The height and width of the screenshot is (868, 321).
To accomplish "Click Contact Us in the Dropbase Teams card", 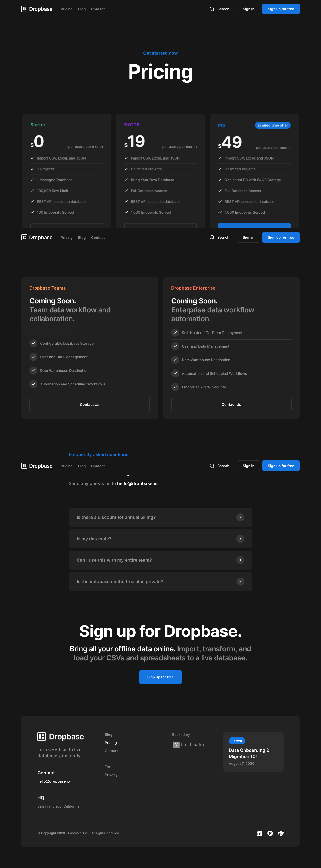I will (x=90, y=404).
